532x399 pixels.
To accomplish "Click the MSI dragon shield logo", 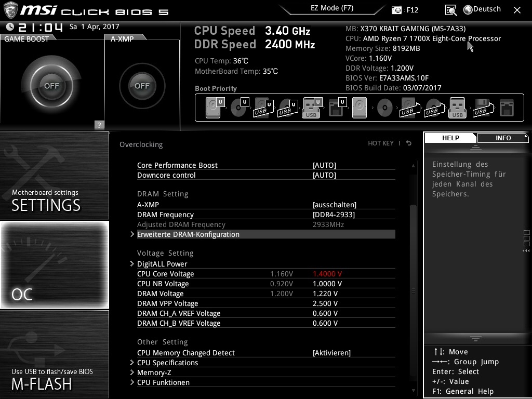I will [x=10, y=9].
